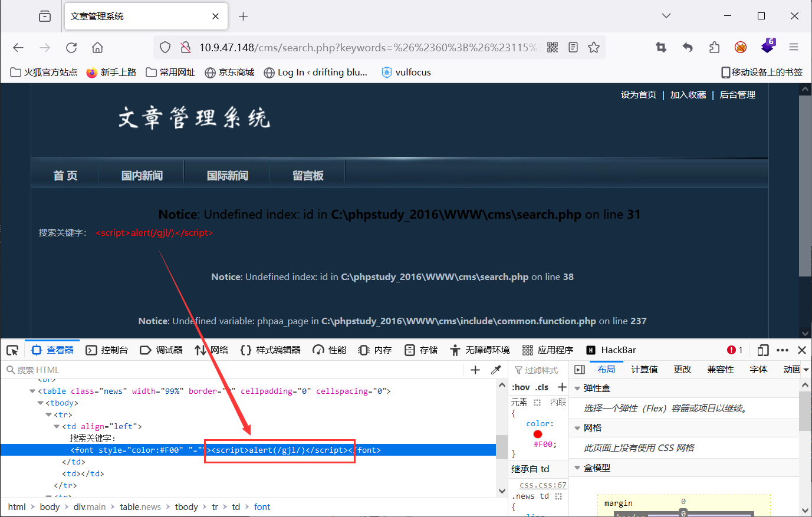Screen dimensions: 812x517
Task: Go to browser home page
Action: 98,48
